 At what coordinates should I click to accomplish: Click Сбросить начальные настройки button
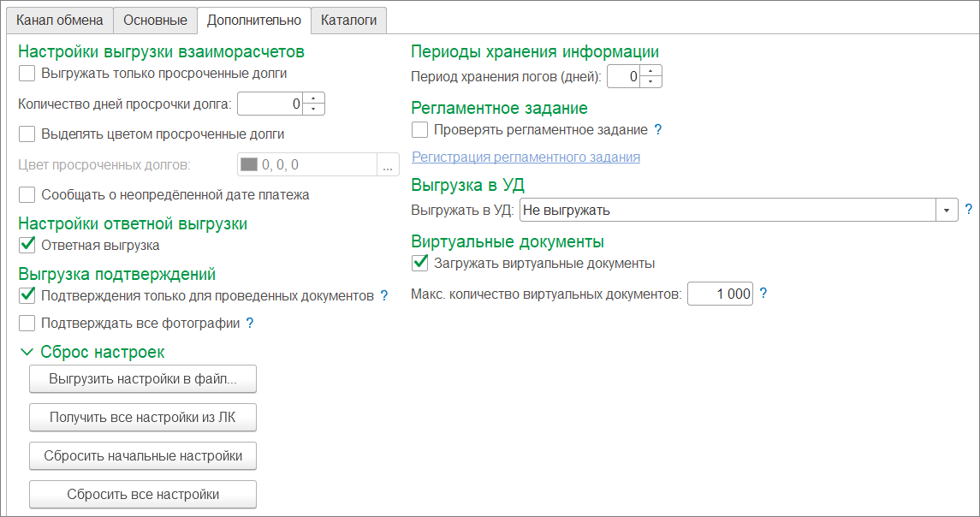142,455
